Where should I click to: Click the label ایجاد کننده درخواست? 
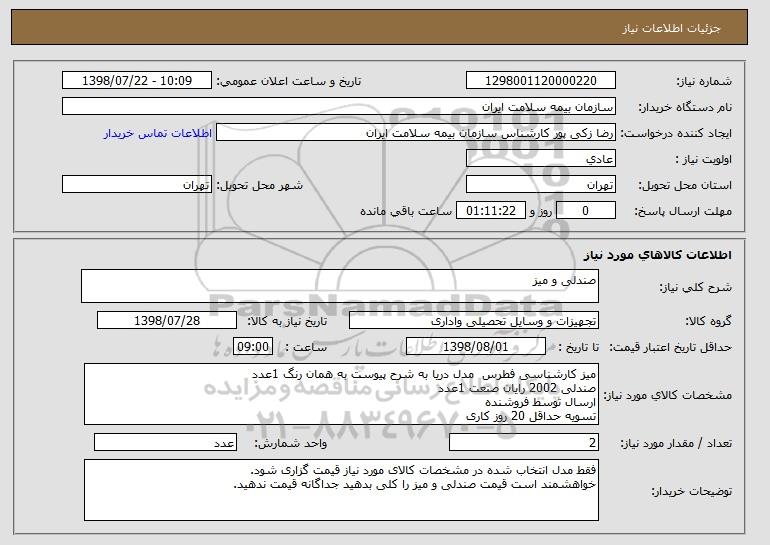(676, 134)
